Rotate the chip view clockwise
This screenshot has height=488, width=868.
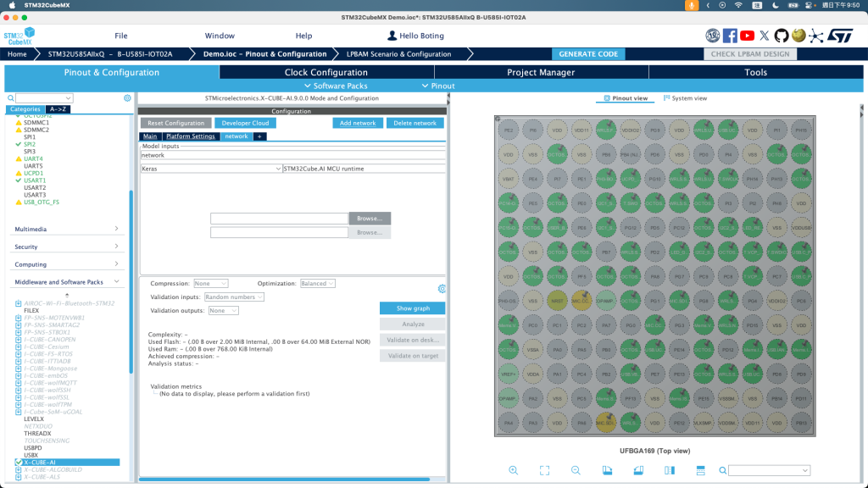607,470
